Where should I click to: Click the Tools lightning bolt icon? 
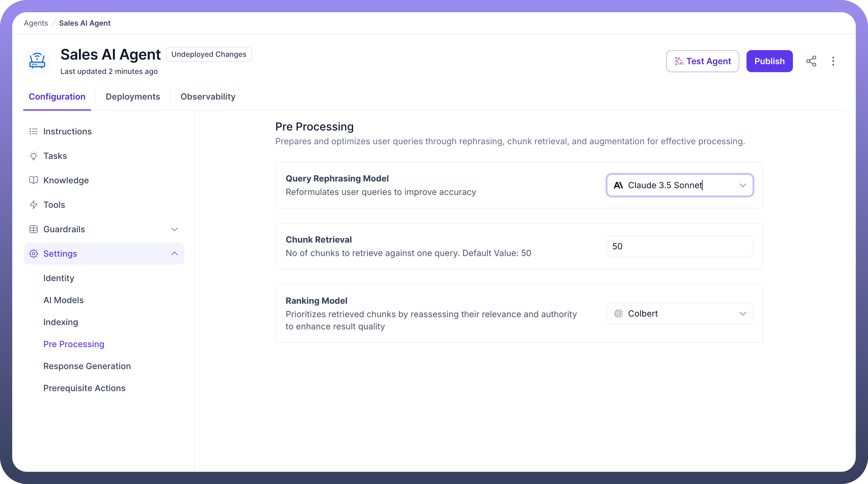pos(33,205)
